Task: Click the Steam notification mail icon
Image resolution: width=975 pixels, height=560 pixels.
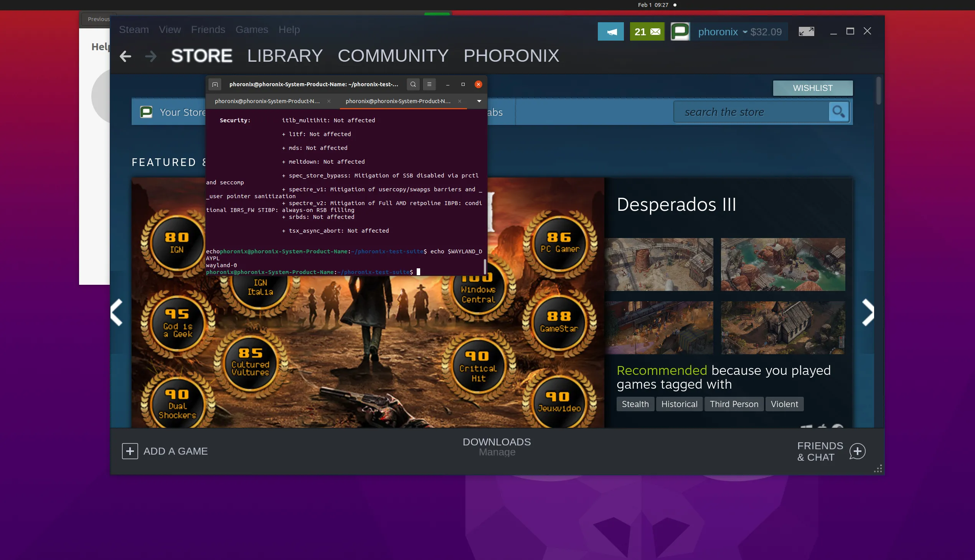Action: [x=647, y=31]
